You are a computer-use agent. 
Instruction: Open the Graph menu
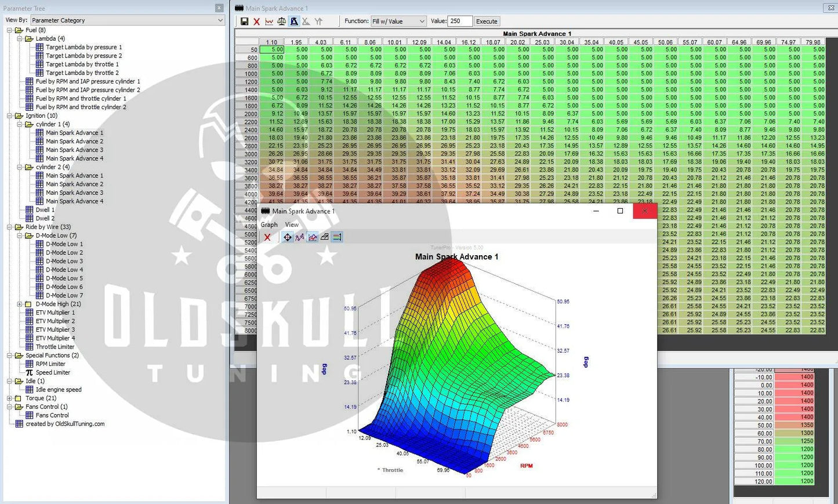click(x=269, y=224)
